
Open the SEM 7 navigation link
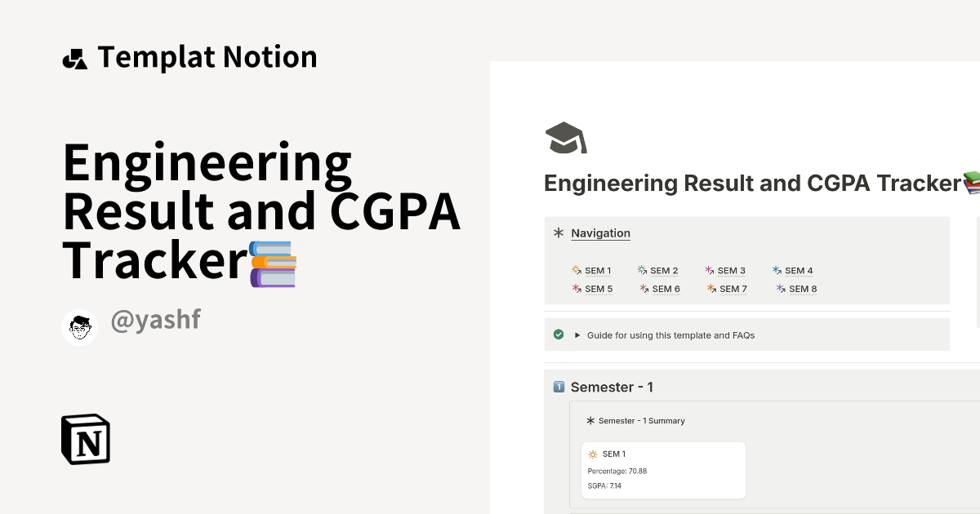733,288
